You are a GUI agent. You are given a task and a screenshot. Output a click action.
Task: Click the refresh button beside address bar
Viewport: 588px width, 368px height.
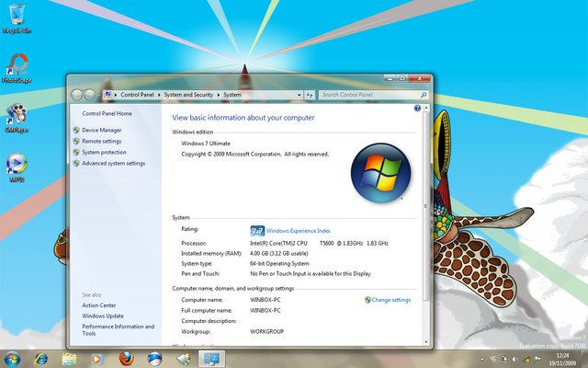pos(310,95)
